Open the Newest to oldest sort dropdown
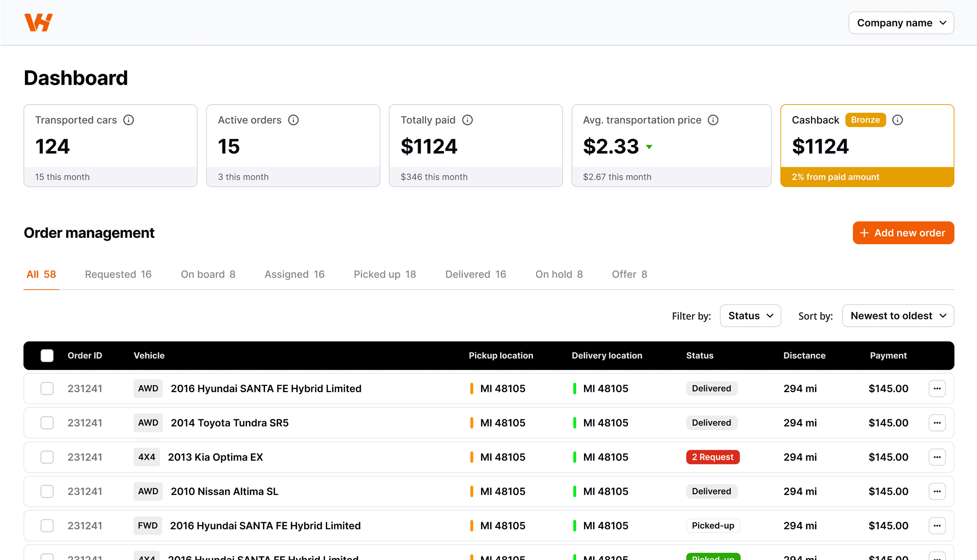Image resolution: width=977 pixels, height=560 pixels. click(x=897, y=316)
